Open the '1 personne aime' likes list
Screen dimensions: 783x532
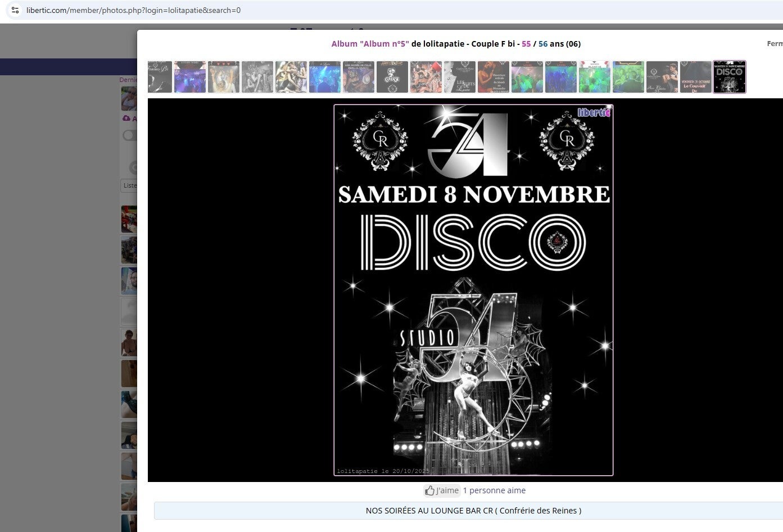[494, 490]
